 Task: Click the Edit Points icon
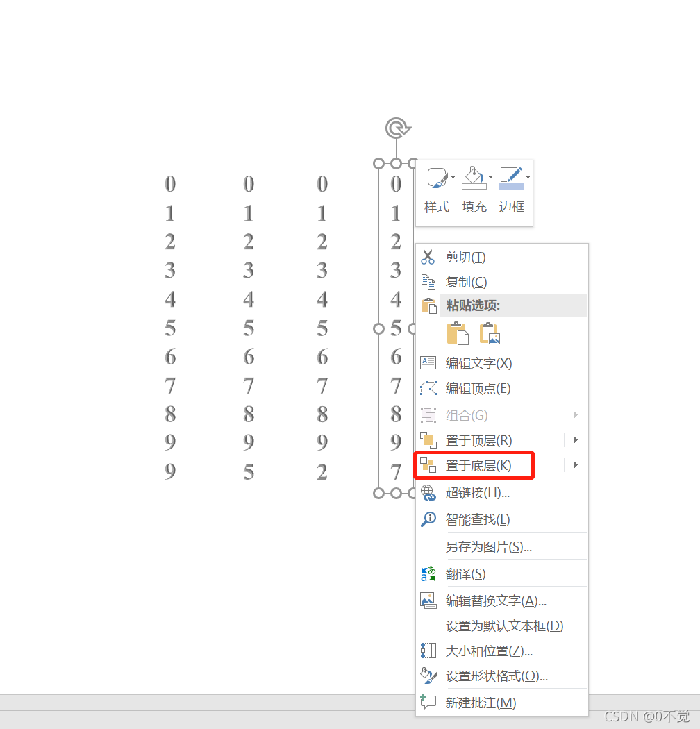pyautogui.click(x=428, y=388)
